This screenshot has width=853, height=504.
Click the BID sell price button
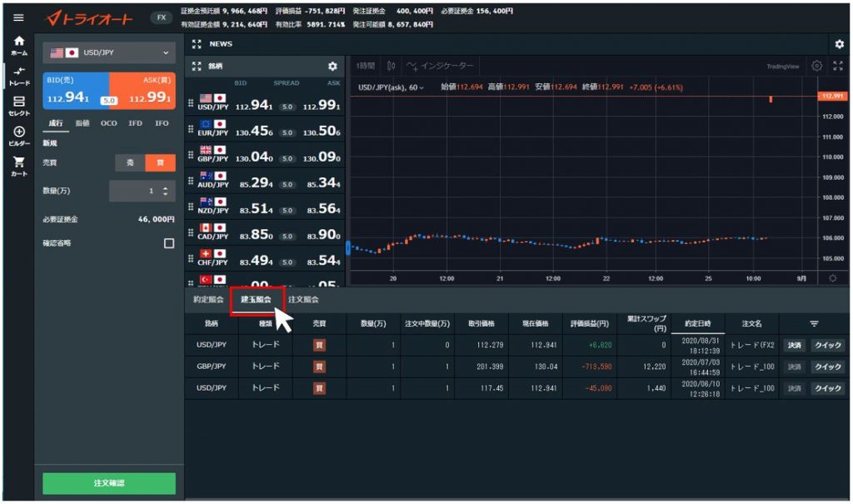76,91
